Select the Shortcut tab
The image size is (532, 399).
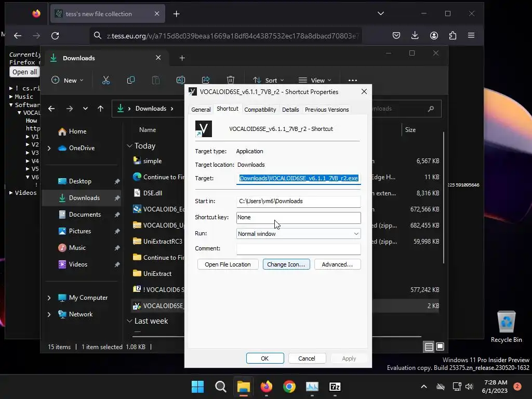(228, 109)
